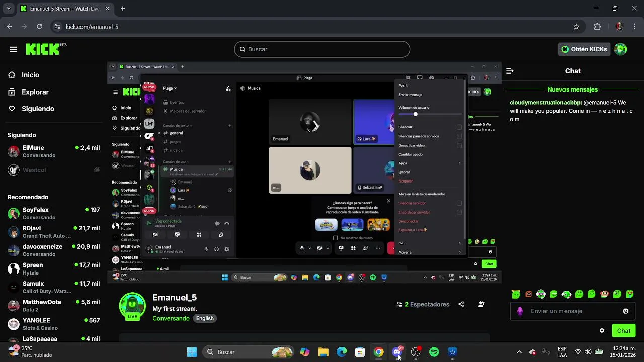Open Chrome's tab search dropdown arrow

9,9
